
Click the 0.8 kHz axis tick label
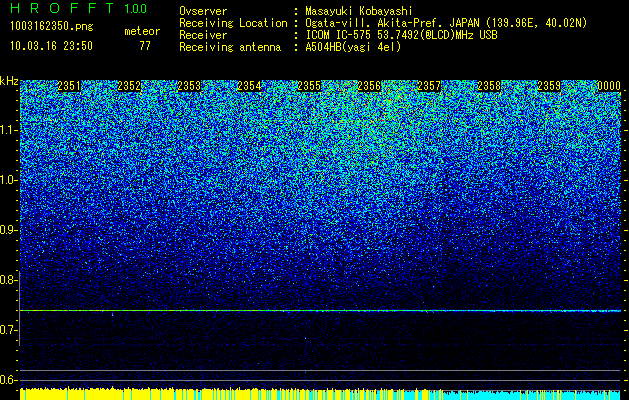[x=8, y=280]
